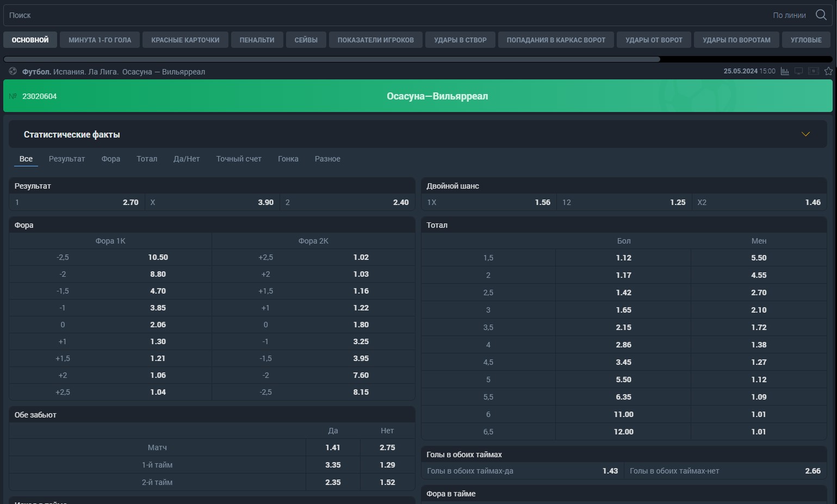Pick Голы в обоих таймах-да 1.43
The width and height of the screenshot is (837, 504).
click(x=522, y=471)
